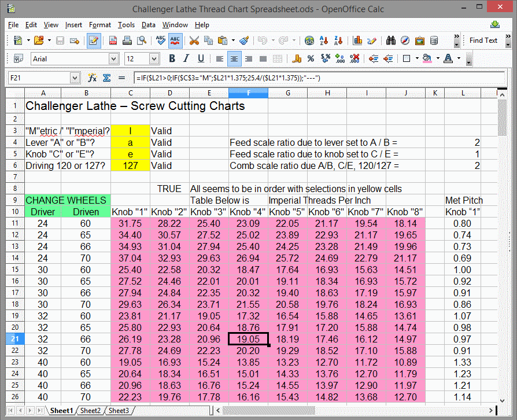The height and width of the screenshot is (420, 517).
Task: Apply the pink Background Color
Action: pyautogui.click(x=427, y=59)
